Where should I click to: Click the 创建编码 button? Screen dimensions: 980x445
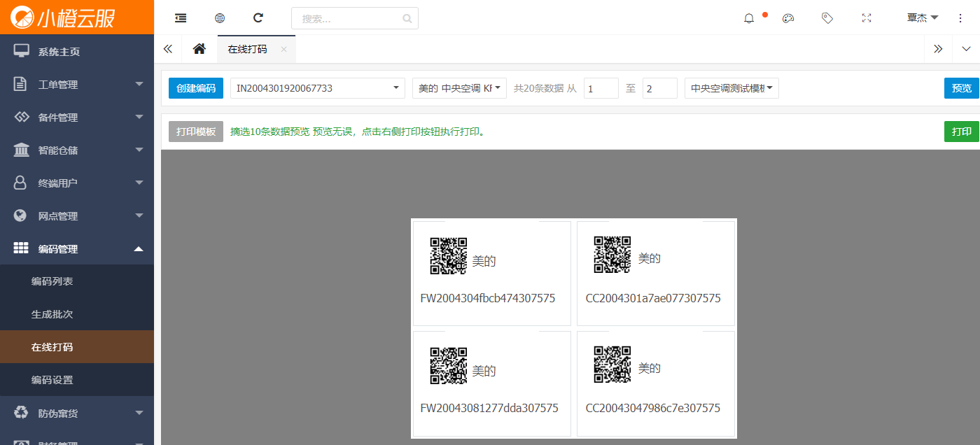pos(196,88)
